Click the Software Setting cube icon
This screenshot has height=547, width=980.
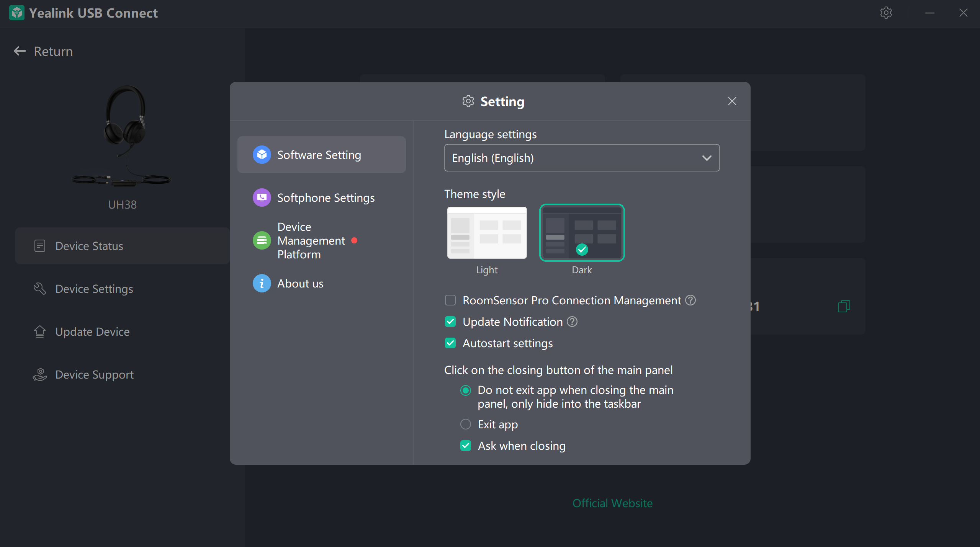coord(262,155)
